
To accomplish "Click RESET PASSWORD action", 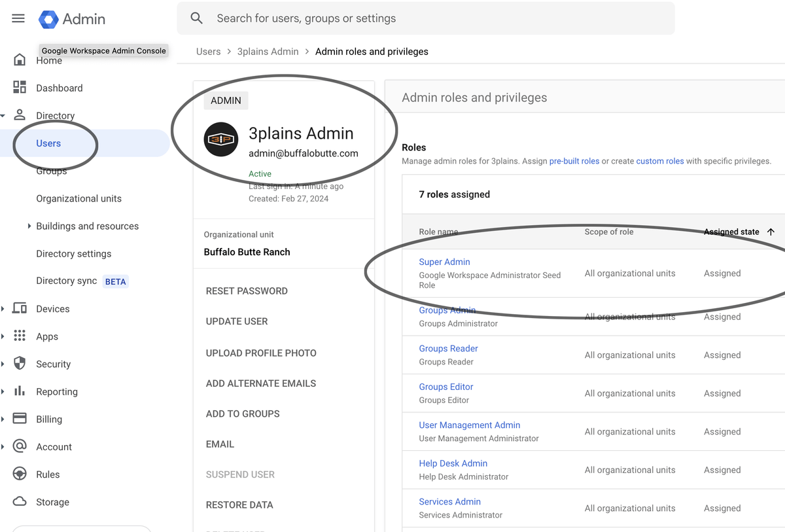I will (247, 291).
